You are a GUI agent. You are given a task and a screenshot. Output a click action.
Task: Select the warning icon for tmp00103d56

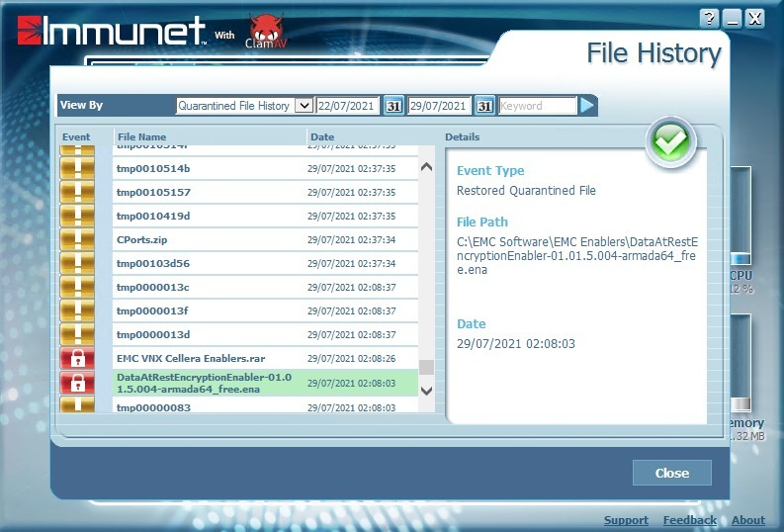point(77,263)
